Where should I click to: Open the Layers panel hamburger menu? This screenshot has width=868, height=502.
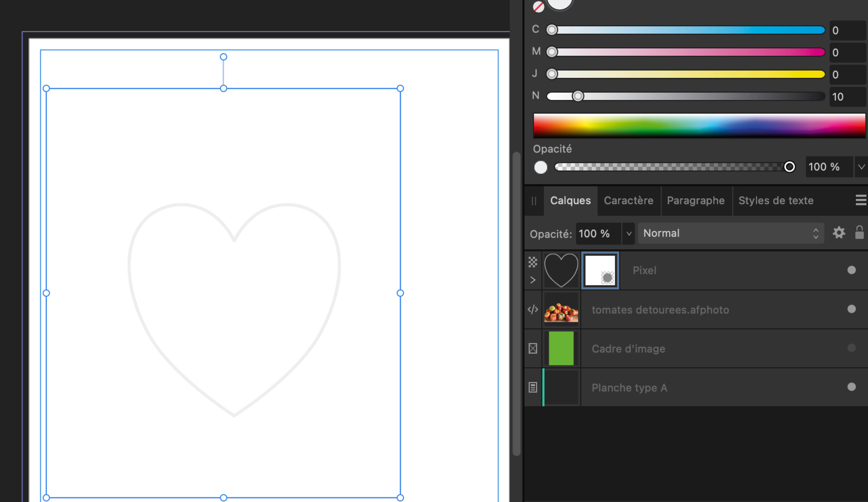[x=860, y=200]
